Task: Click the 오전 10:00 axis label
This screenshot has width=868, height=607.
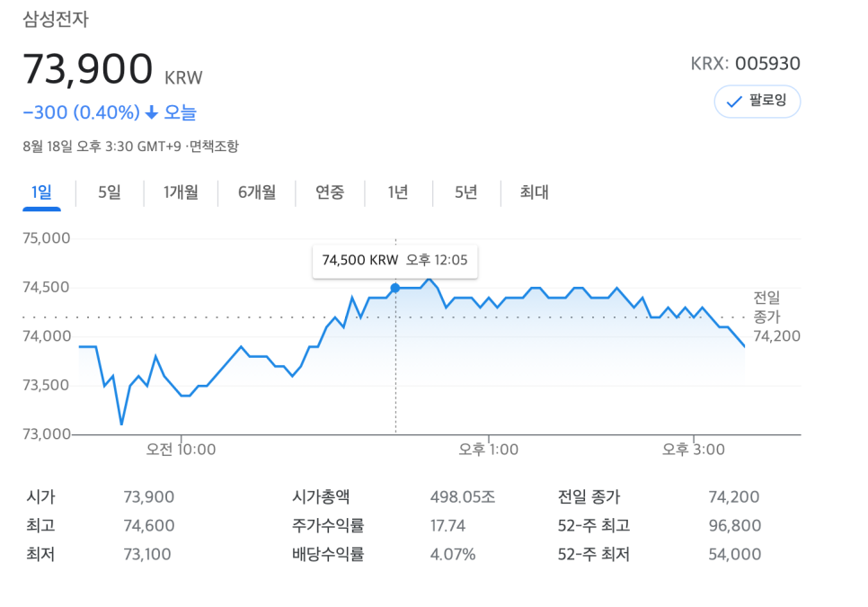Action: 181,449
